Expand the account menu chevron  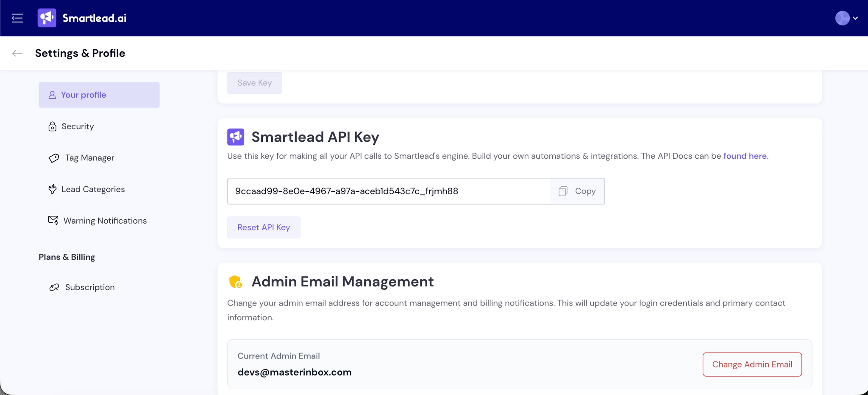(x=856, y=18)
